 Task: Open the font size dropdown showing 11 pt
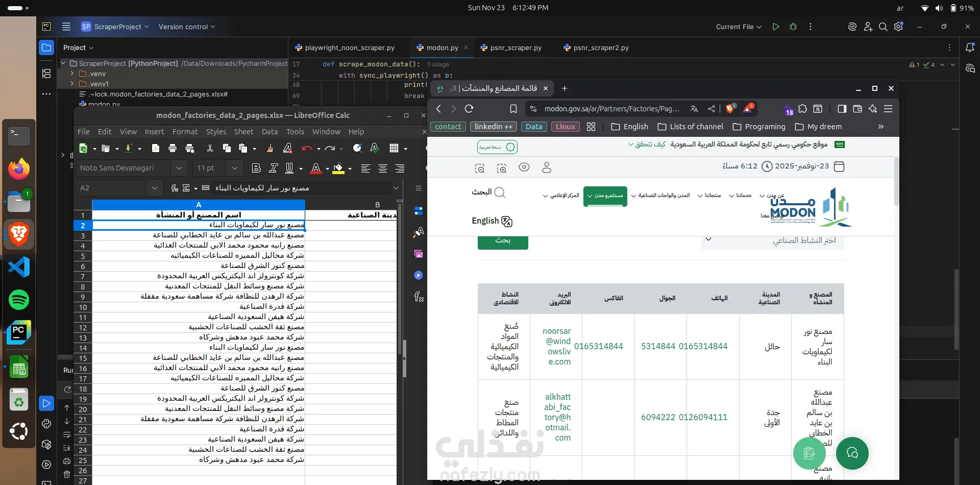tap(234, 168)
